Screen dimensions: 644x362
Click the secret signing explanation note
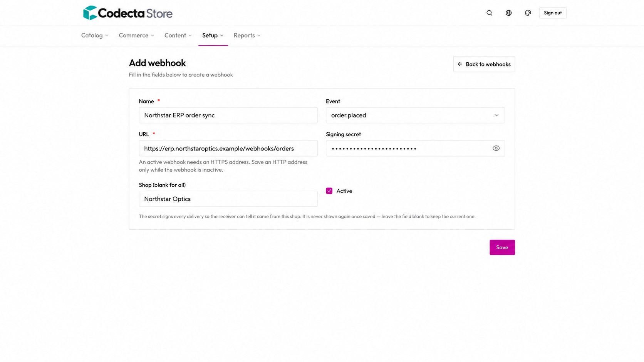click(307, 217)
